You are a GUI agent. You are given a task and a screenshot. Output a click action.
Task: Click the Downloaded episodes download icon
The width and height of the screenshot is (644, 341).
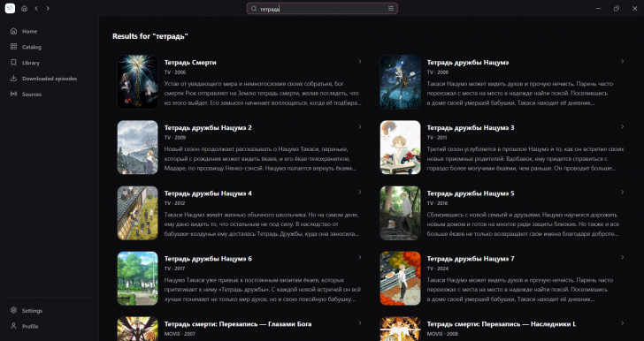coord(13,78)
